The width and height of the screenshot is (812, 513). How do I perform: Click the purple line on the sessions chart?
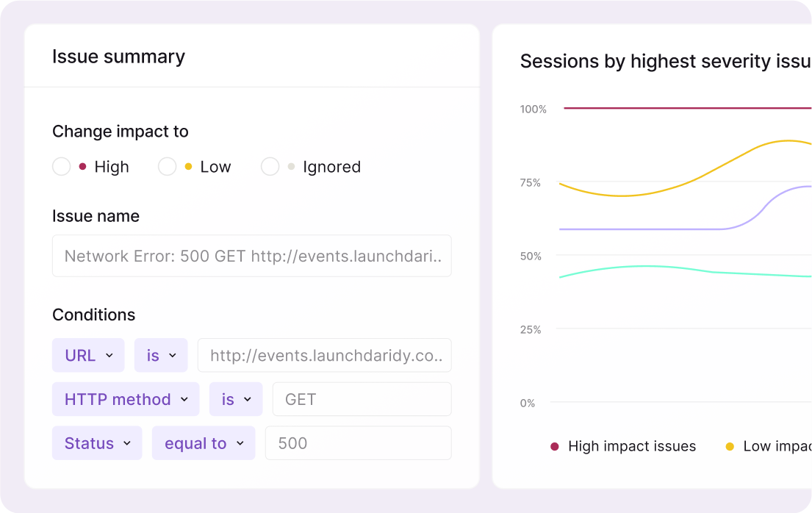tap(647, 229)
